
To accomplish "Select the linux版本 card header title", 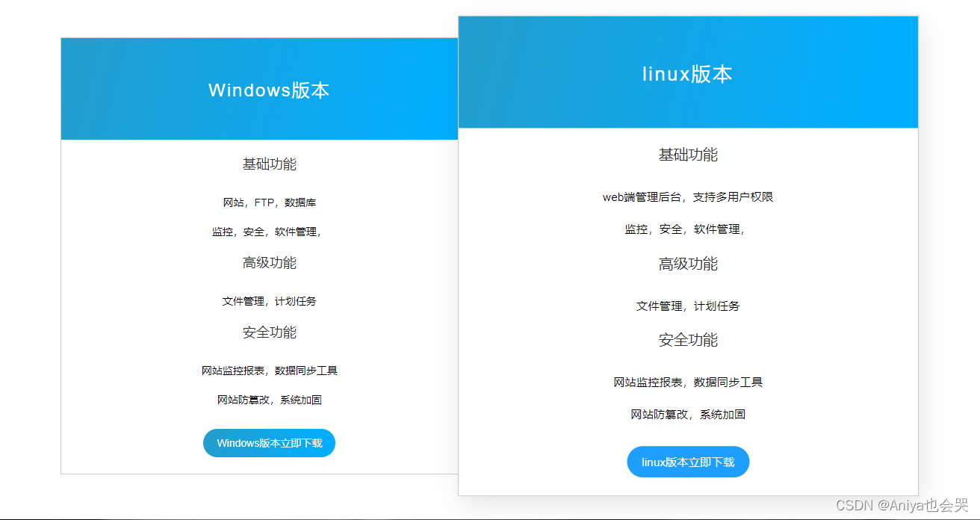I will 687,74.
